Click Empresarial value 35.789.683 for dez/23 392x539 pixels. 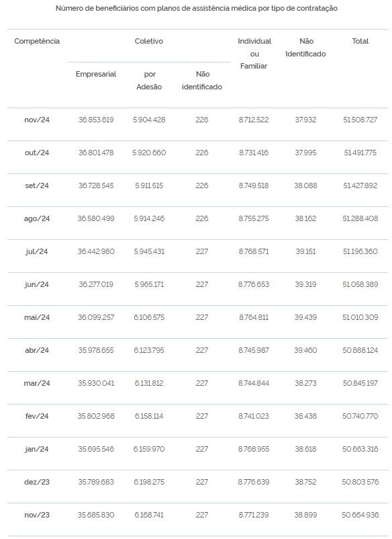click(96, 482)
